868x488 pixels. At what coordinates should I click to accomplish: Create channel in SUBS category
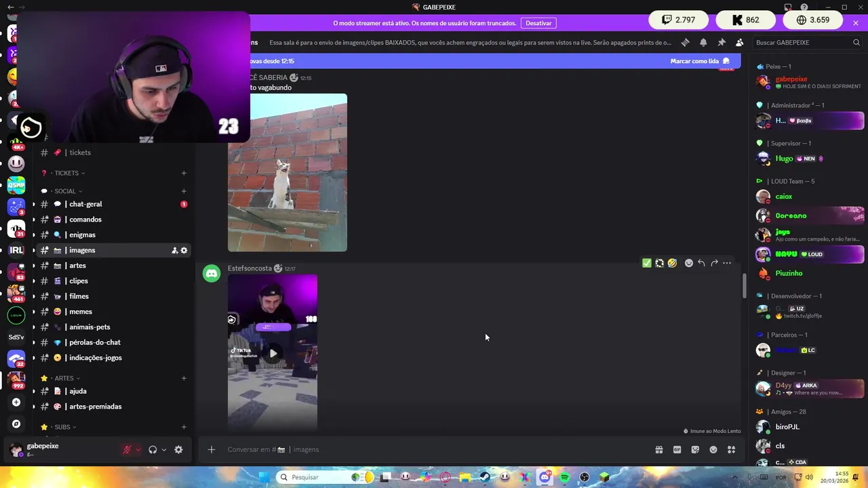point(184,427)
